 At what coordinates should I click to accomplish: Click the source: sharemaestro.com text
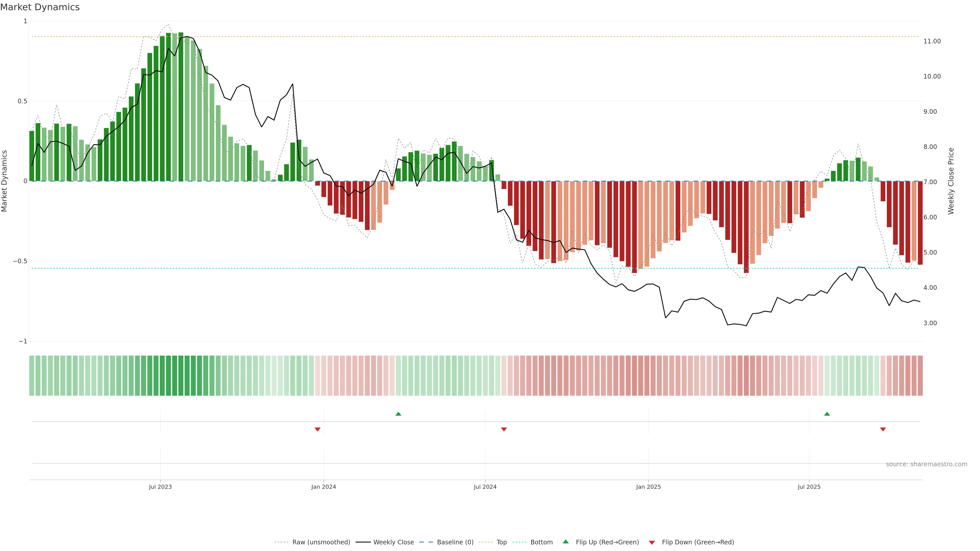point(926,464)
